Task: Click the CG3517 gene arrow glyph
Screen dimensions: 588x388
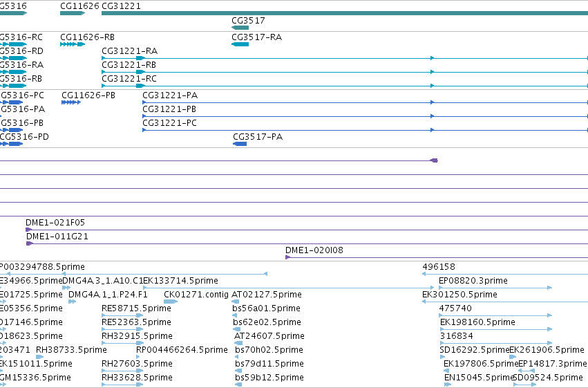Action: pos(240,28)
